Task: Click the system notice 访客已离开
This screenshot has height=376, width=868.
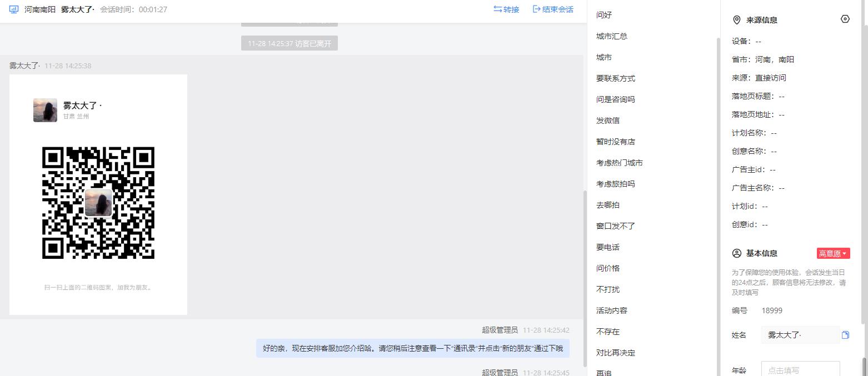Action: pyautogui.click(x=290, y=43)
